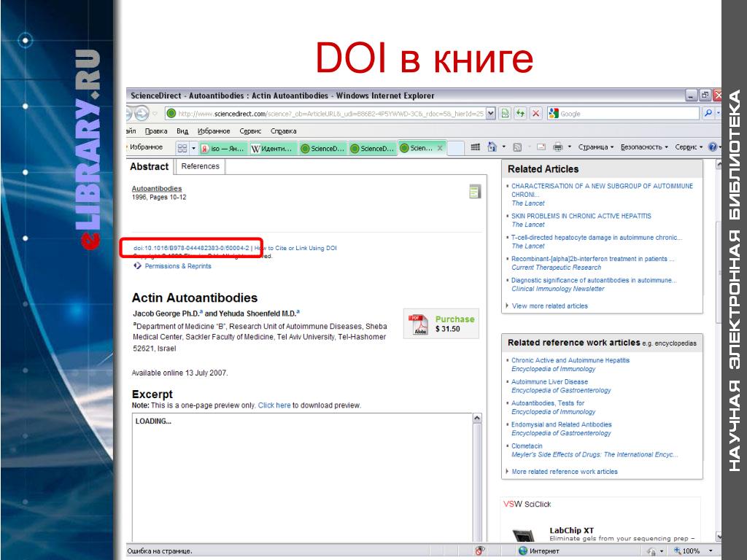Select the Abstract tab
The width and height of the screenshot is (747, 560).
(149, 166)
